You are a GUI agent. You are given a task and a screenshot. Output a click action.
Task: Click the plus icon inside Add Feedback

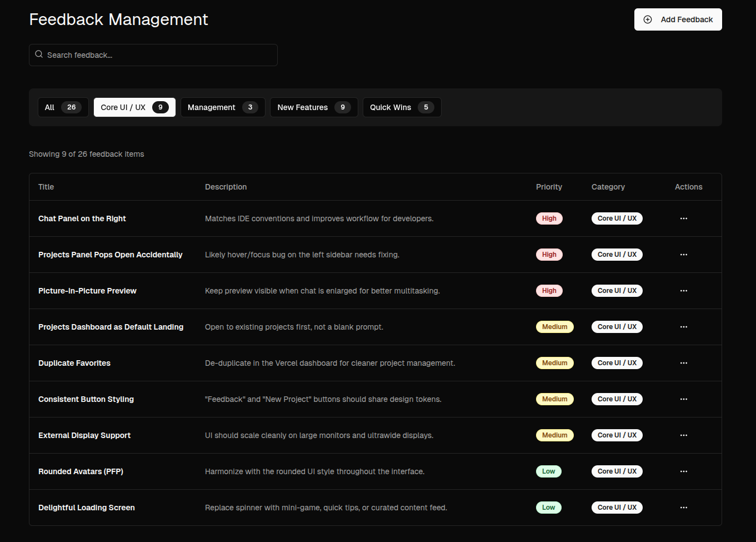click(x=647, y=19)
